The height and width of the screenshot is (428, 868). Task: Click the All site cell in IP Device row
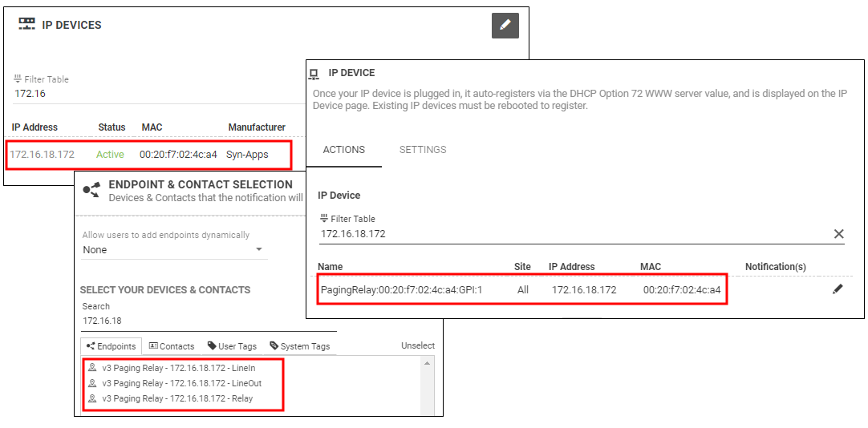click(523, 290)
